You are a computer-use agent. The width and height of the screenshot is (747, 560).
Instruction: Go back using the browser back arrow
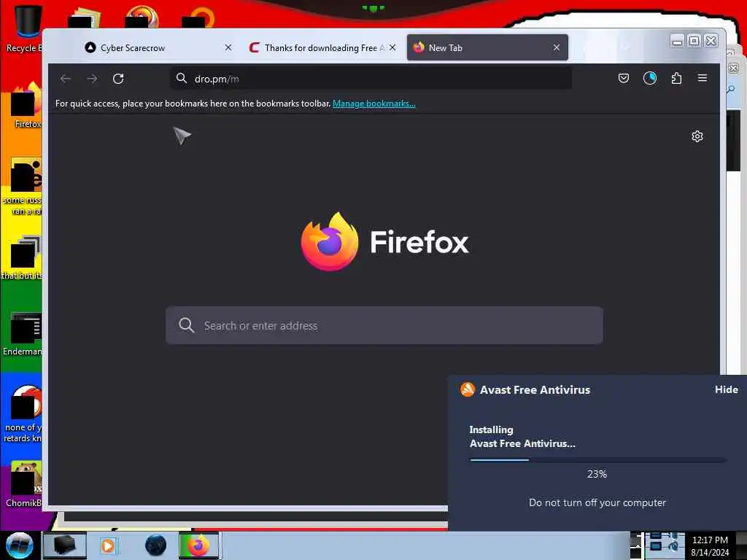point(66,79)
